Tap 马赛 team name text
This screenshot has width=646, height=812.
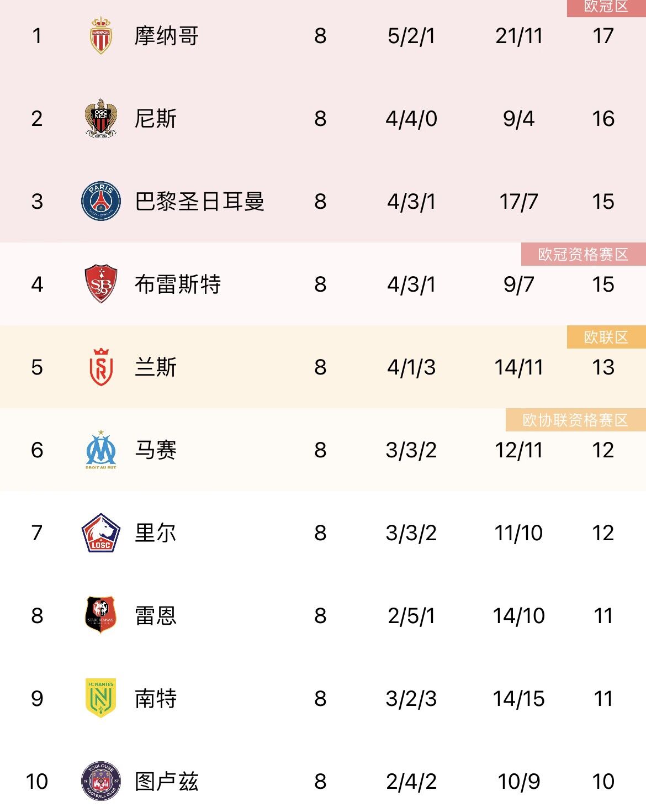pyautogui.click(x=156, y=450)
